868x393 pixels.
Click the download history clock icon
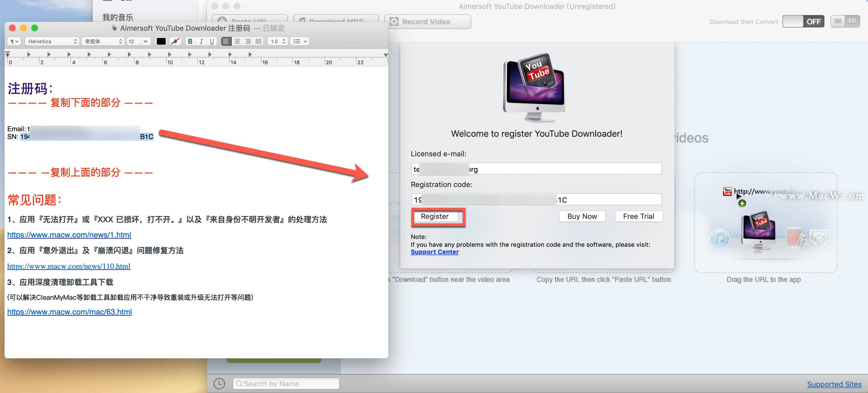click(219, 384)
